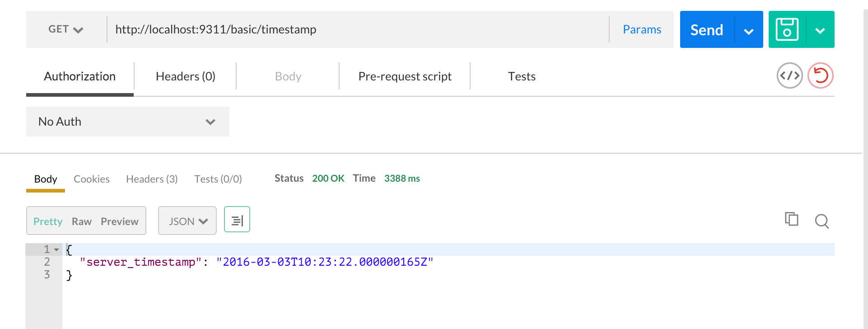
Task: Expand the save options dropdown arrow
Action: coord(820,30)
